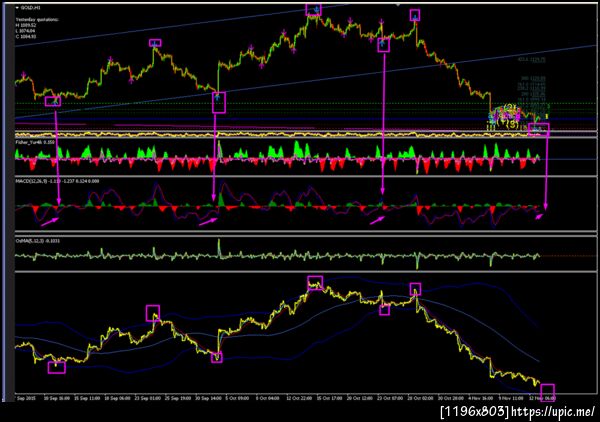This screenshot has height=422, width=600.
Task: Click the 15 Sep 11:00 time axis label
Action: click(87, 398)
